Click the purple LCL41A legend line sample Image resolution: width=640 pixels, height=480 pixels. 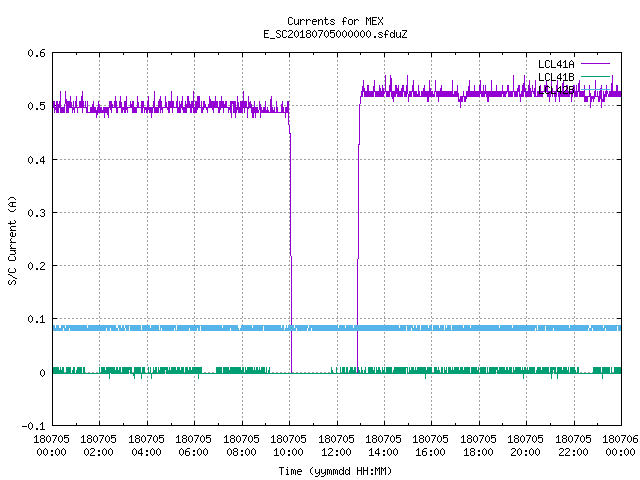595,64
